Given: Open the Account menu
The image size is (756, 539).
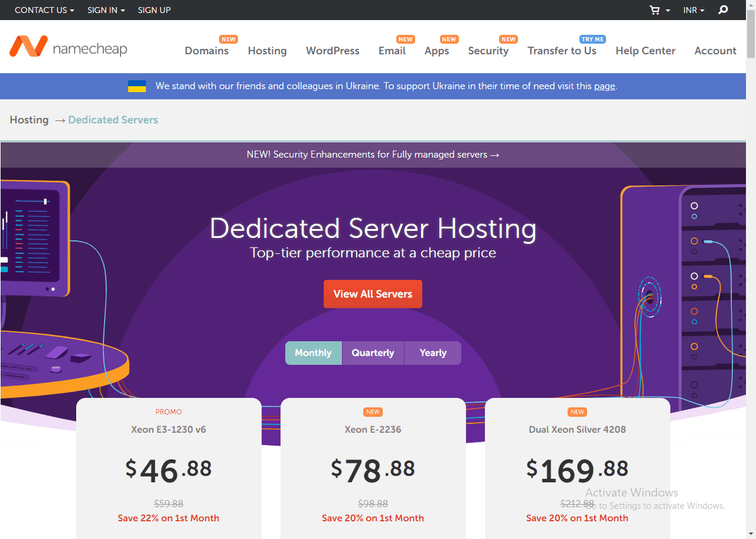Looking at the screenshot, I should [715, 51].
